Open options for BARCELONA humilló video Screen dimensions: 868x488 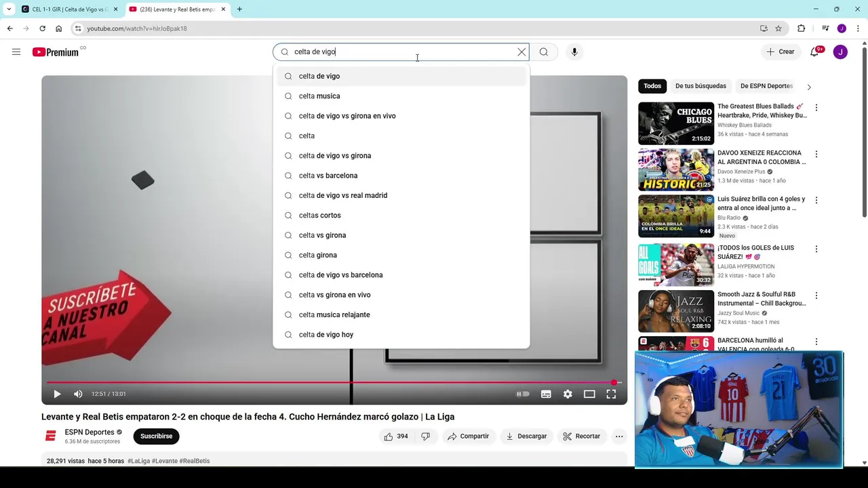[x=816, y=342]
